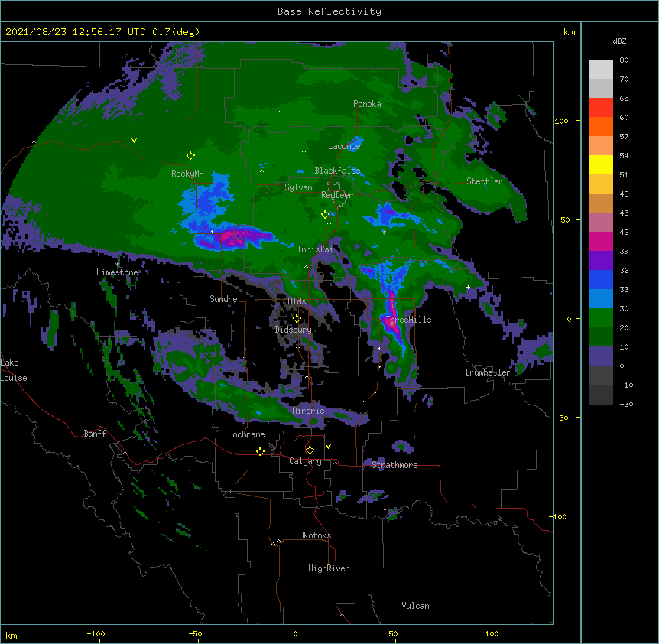
Task: Click the -30 value in dBZ legend
Action: click(626, 405)
